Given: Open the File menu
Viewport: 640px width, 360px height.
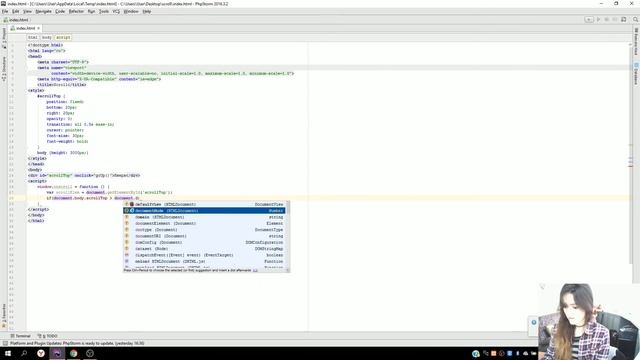Looking at the screenshot, I should pyautogui.click(x=5, y=11).
